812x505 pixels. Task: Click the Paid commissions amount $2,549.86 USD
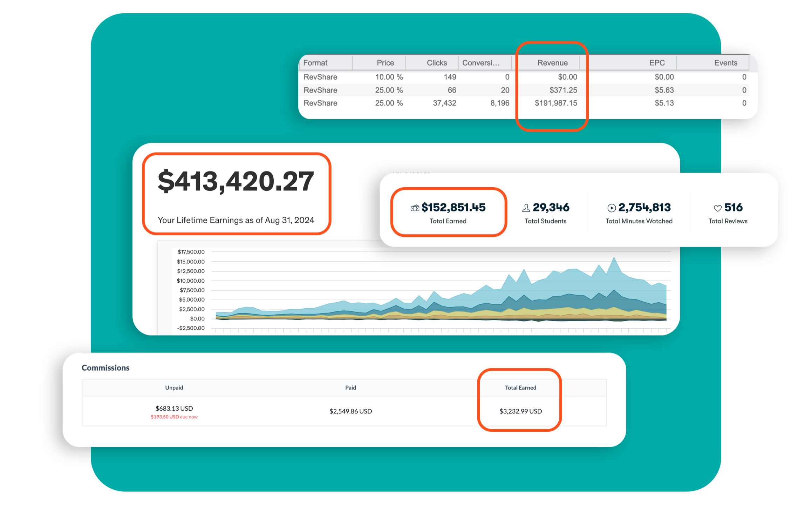(x=350, y=411)
